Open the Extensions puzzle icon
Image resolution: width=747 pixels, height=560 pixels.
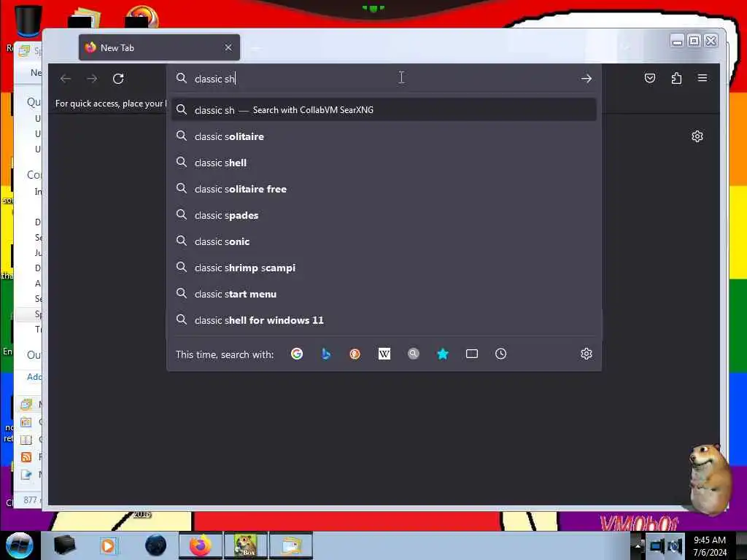pyautogui.click(x=676, y=78)
